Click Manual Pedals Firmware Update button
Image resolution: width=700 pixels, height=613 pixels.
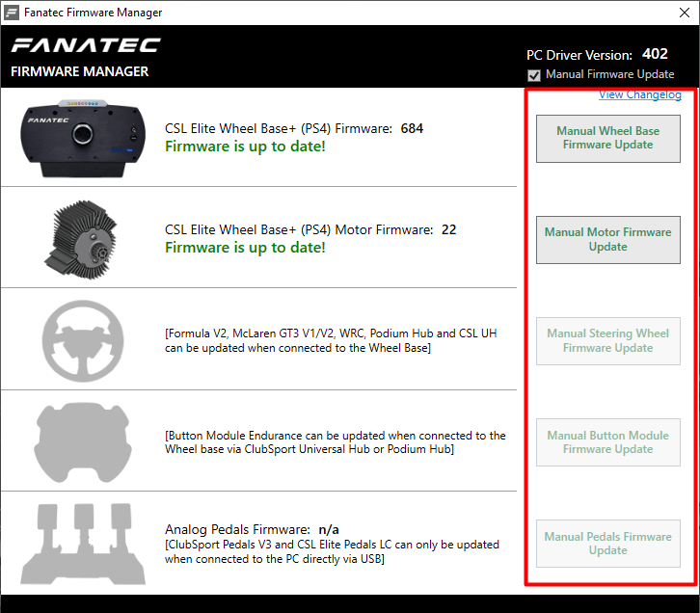[608, 544]
